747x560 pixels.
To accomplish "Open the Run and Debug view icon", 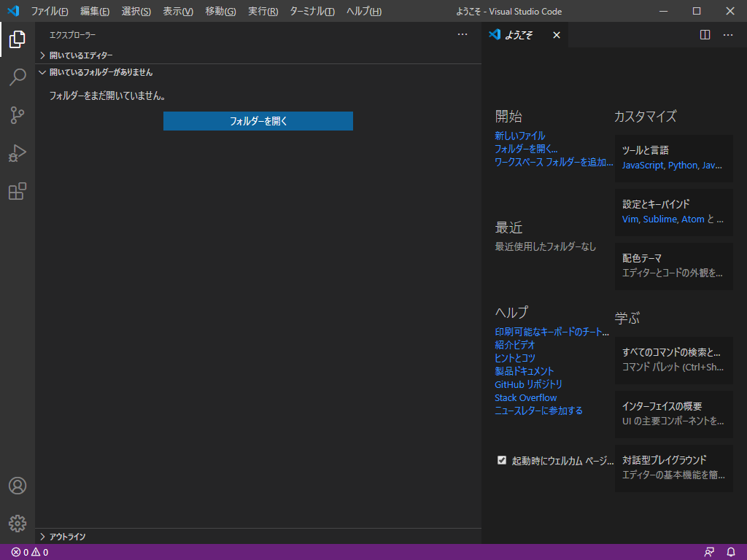I will 18,153.
